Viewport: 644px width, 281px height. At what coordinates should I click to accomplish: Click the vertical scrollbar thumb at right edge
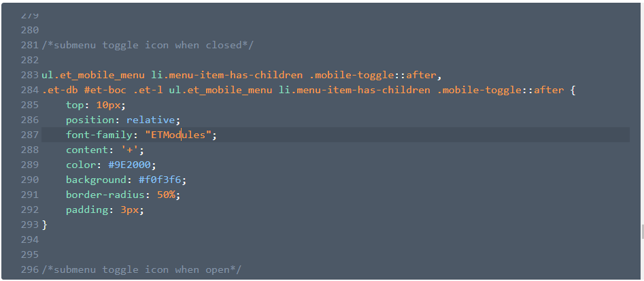point(643,232)
